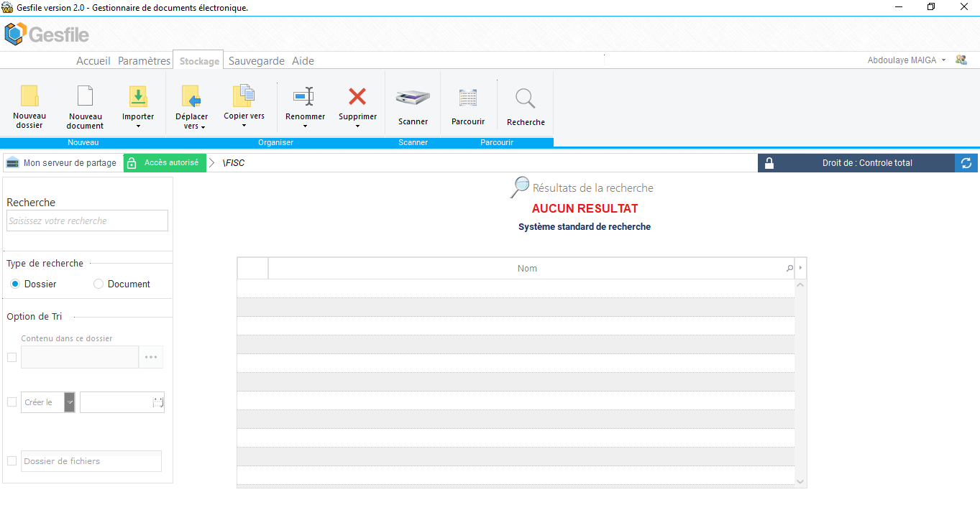The height and width of the screenshot is (505, 980).
Task: Open Parcourir browse tool
Action: click(x=468, y=98)
